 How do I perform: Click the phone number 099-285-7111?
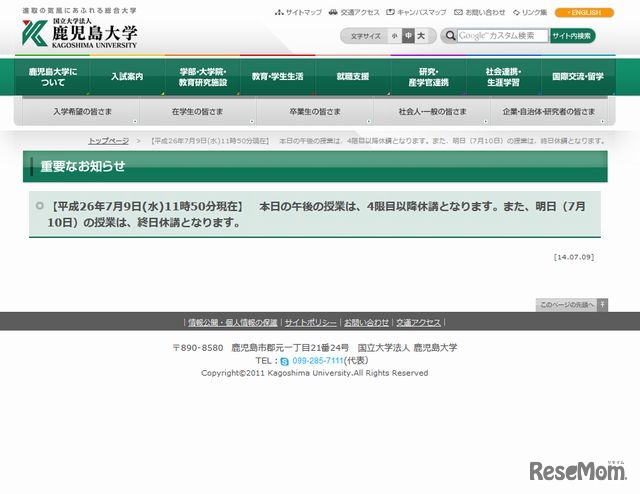(x=318, y=361)
